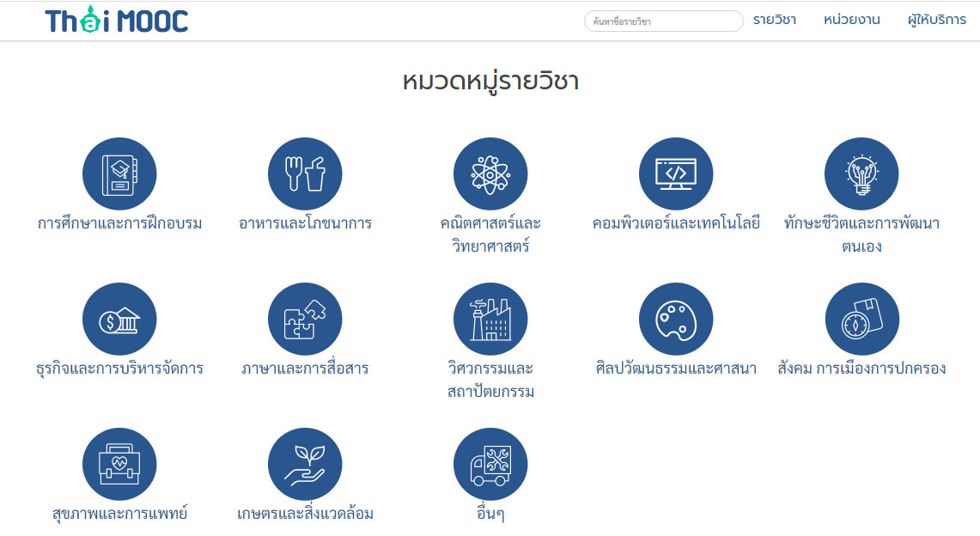Open the Agriculture and Environment plant-in-hand icon
Viewport: 980px width, 536px height.
pos(305,465)
